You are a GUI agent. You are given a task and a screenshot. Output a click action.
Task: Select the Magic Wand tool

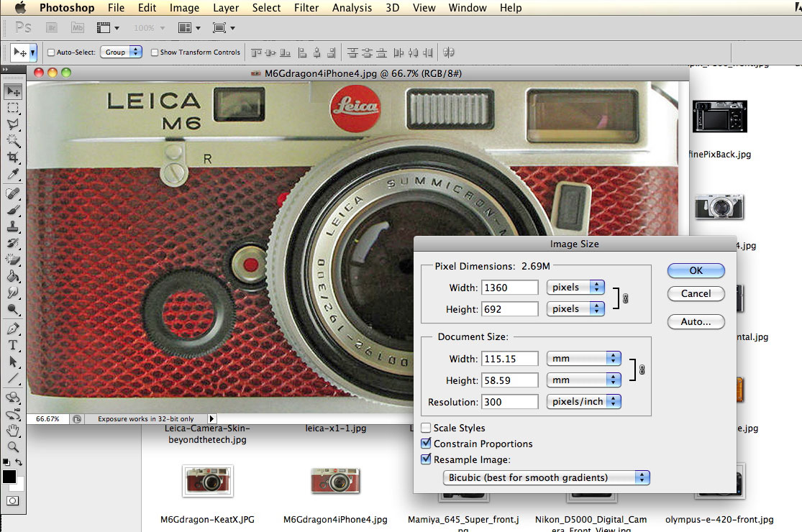(13, 140)
